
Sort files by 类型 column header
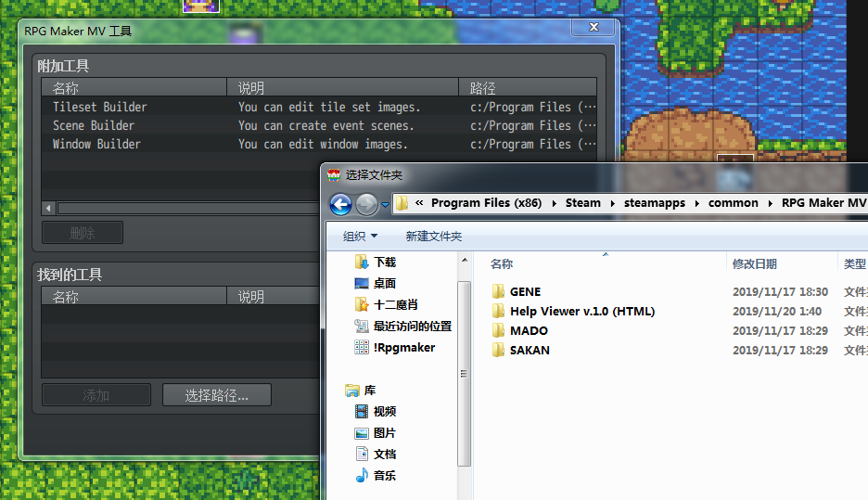(x=853, y=264)
